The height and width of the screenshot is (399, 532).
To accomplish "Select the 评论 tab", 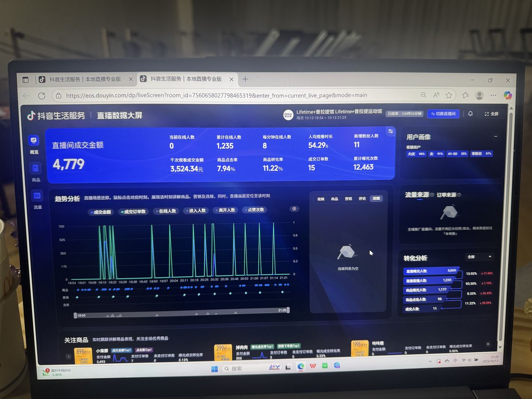I will coord(362,199).
